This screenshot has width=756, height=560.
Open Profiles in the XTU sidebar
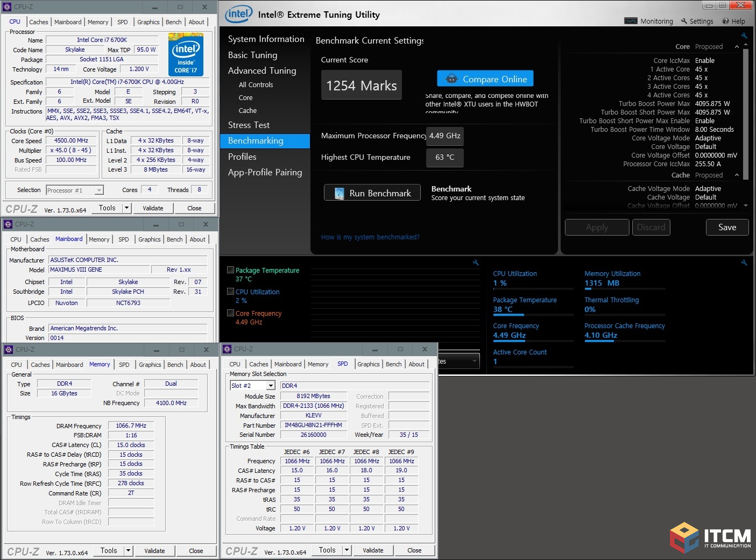(x=242, y=157)
